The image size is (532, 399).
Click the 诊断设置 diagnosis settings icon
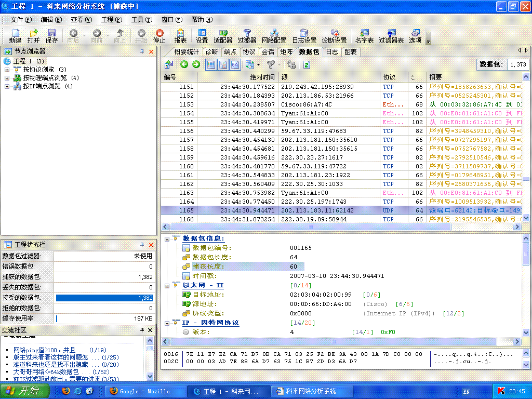(334, 36)
